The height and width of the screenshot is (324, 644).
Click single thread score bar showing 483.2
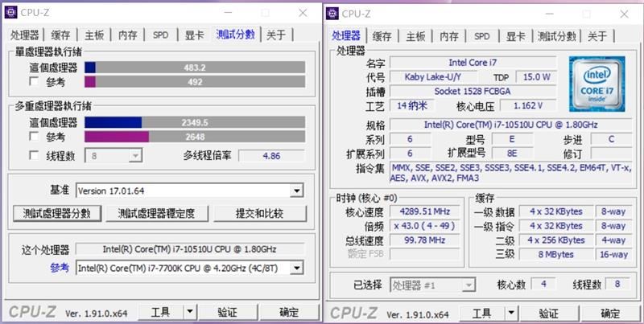pyautogui.click(x=195, y=68)
